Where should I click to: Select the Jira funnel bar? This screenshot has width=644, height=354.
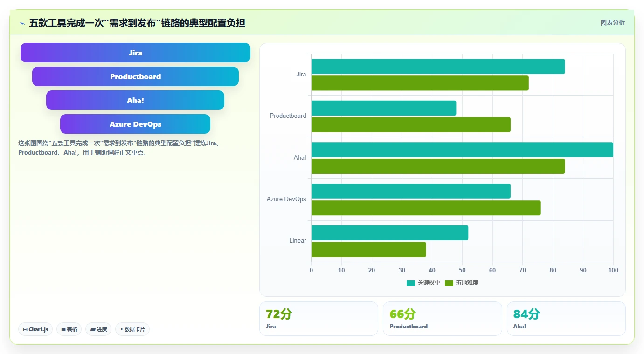pyautogui.click(x=135, y=53)
